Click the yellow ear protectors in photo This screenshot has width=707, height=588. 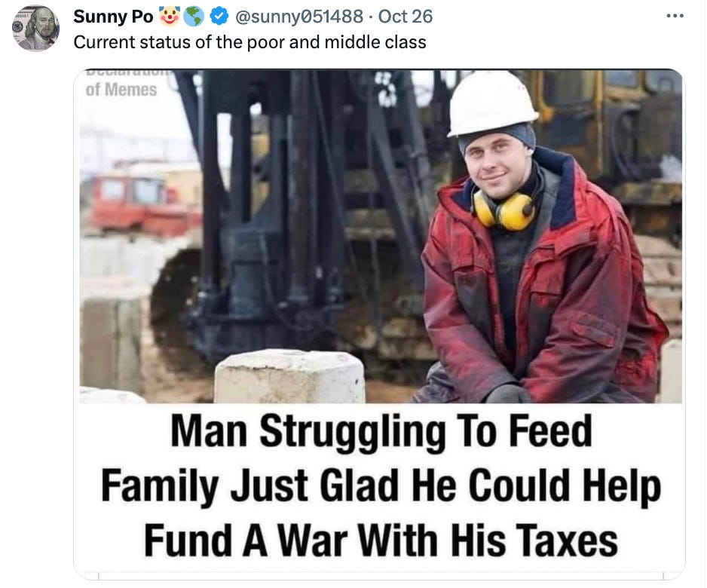[503, 210]
